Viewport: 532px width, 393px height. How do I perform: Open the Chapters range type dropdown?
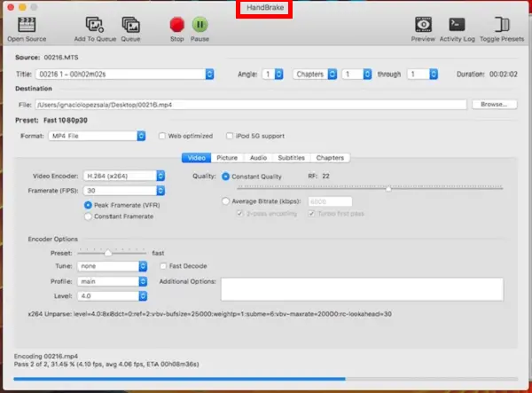315,74
